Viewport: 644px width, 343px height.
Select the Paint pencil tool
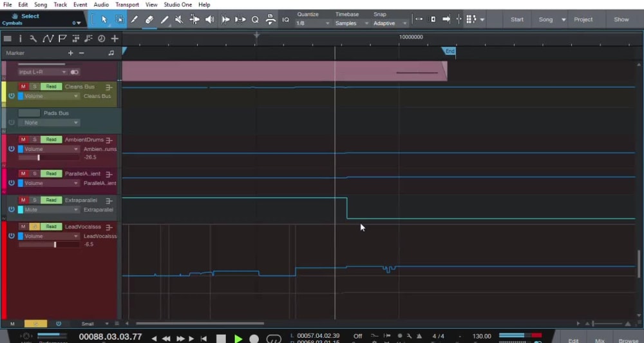click(x=164, y=19)
